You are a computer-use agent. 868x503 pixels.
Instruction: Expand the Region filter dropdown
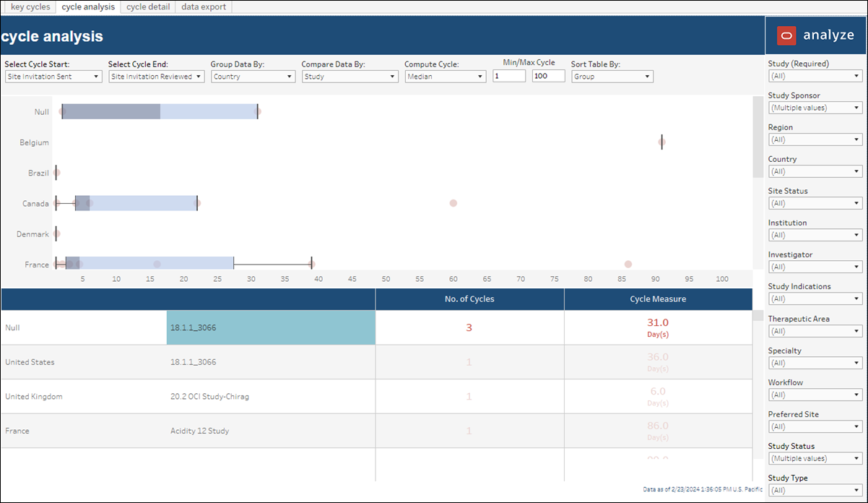[x=815, y=139]
